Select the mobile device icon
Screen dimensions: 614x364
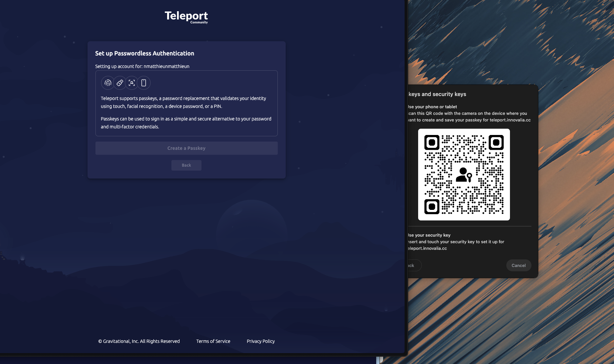(143, 83)
